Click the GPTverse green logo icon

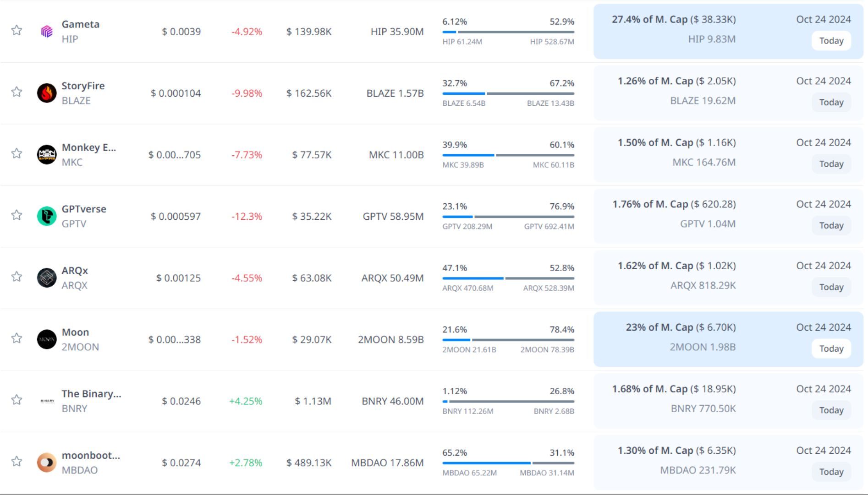pos(47,216)
